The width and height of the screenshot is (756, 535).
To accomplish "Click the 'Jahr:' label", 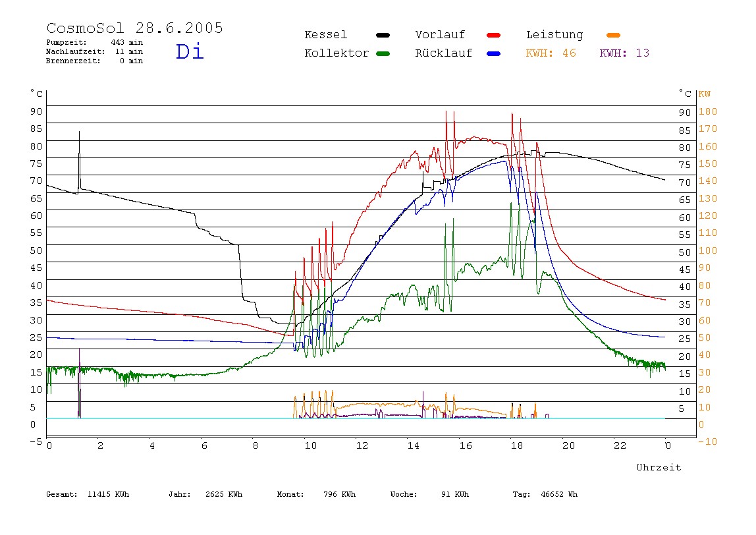I will [179, 494].
